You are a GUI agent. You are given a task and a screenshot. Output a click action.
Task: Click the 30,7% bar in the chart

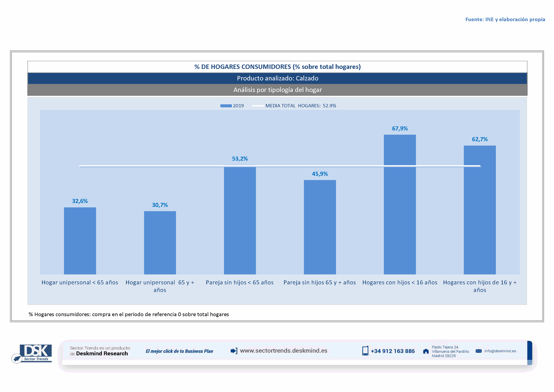click(x=160, y=243)
